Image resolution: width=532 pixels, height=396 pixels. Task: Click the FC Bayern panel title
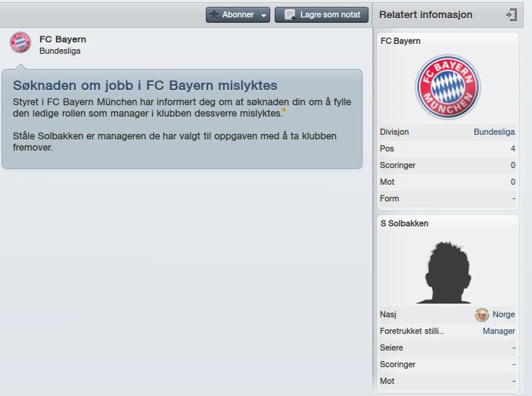pyautogui.click(x=400, y=41)
